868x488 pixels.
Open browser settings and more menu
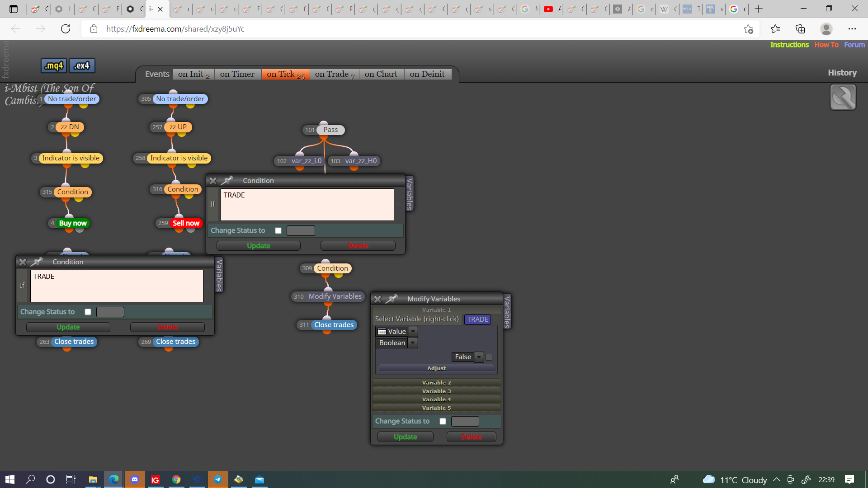coord(852,29)
